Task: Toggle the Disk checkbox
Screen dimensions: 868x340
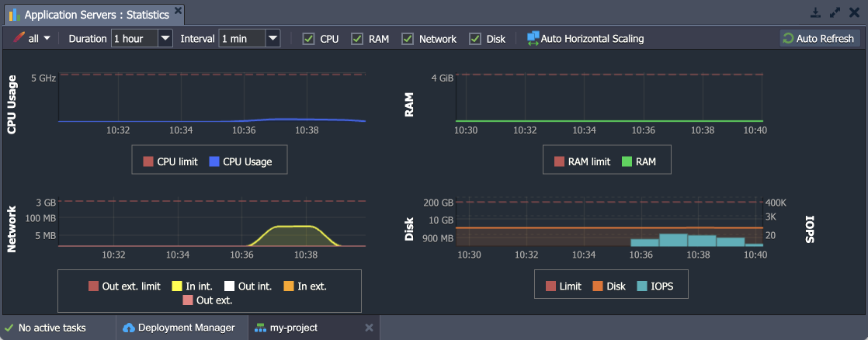Action: click(475, 39)
